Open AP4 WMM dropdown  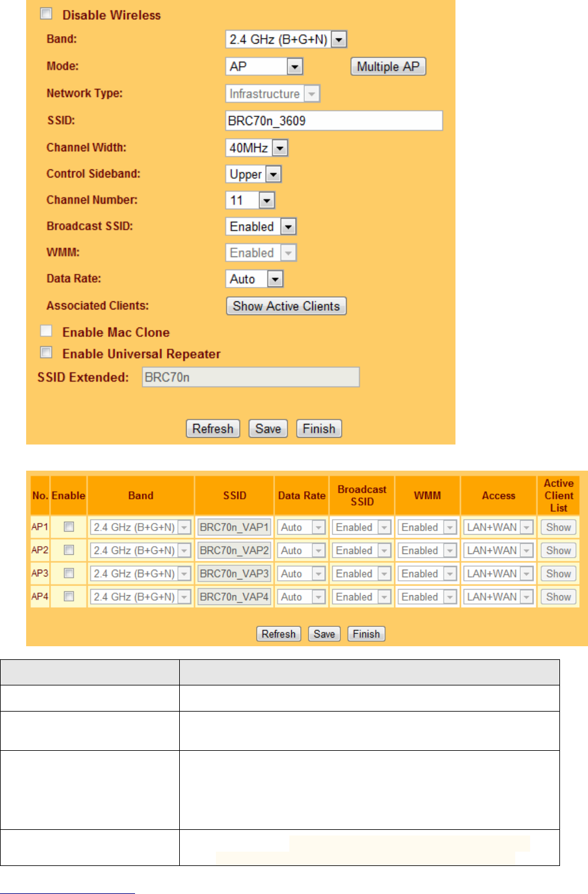coord(427,596)
